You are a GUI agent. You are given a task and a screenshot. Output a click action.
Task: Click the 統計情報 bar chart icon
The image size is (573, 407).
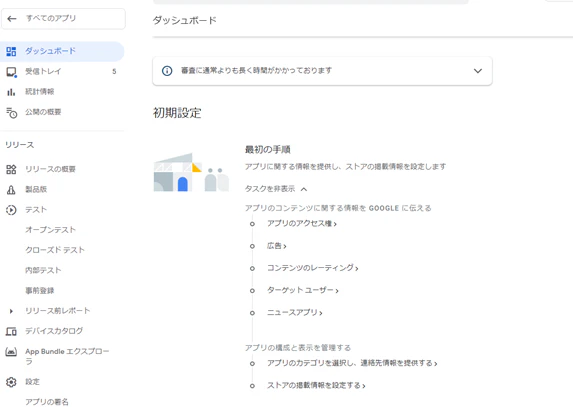coord(11,92)
